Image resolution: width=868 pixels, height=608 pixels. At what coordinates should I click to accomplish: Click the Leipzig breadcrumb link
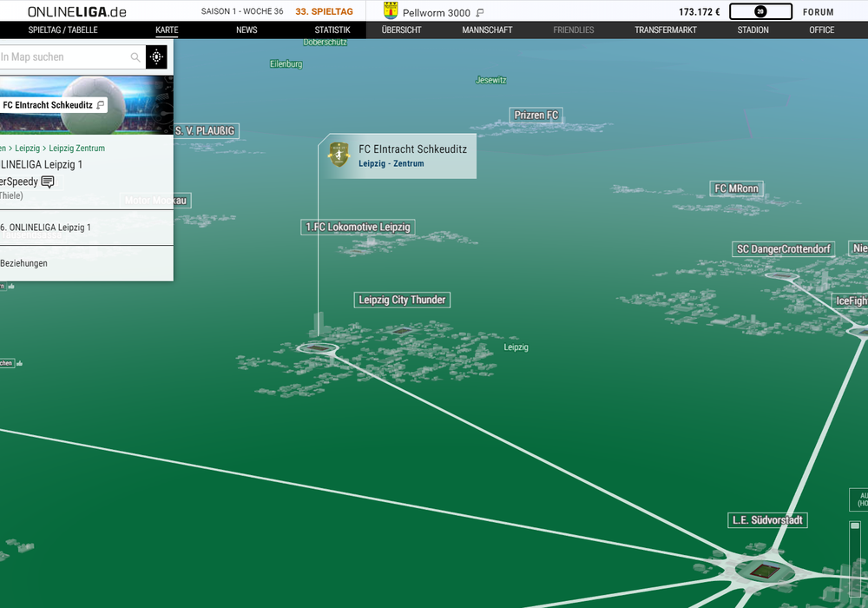click(x=27, y=149)
